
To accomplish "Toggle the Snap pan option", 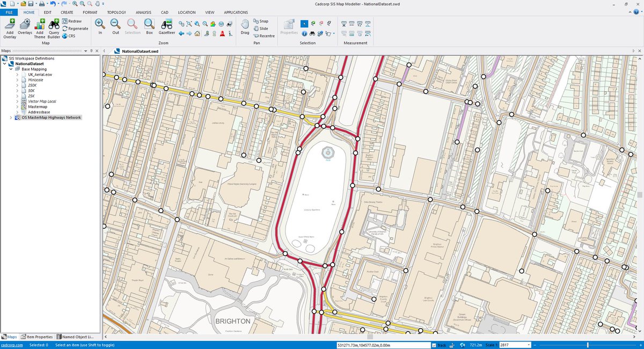I will tap(260, 21).
